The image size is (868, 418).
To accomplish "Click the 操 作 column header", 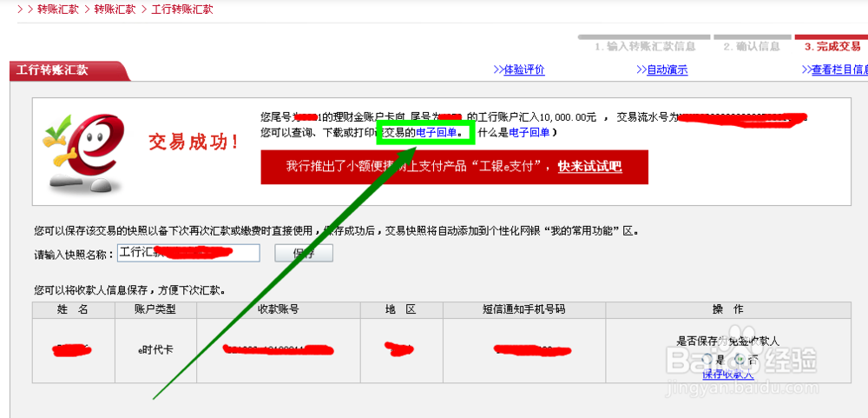I will tap(728, 310).
